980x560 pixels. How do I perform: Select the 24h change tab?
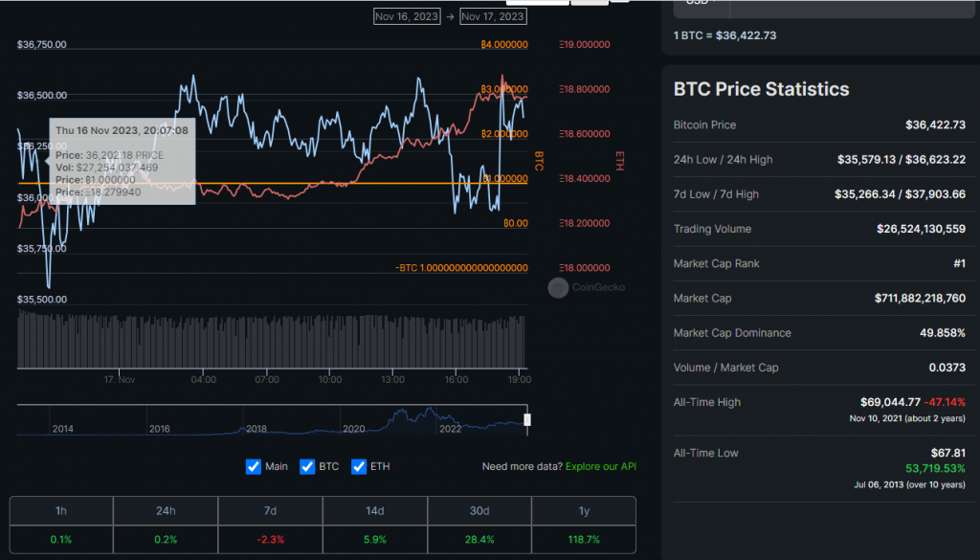166,511
